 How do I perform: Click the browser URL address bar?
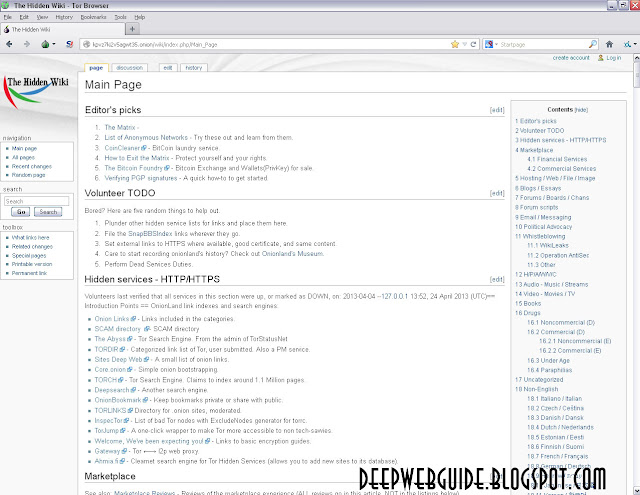(x=265, y=44)
